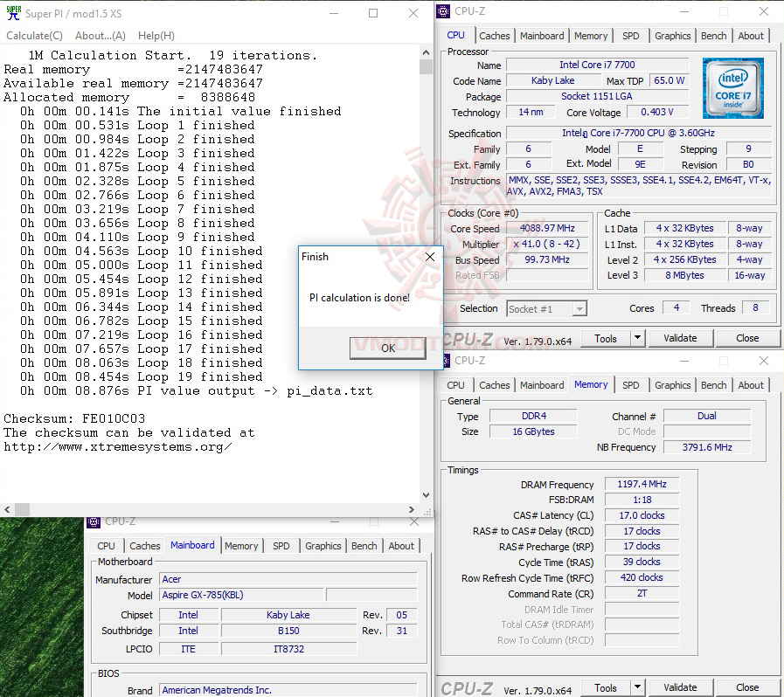
Task: Click the Manufacturer field Acer
Action: coord(288,580)
